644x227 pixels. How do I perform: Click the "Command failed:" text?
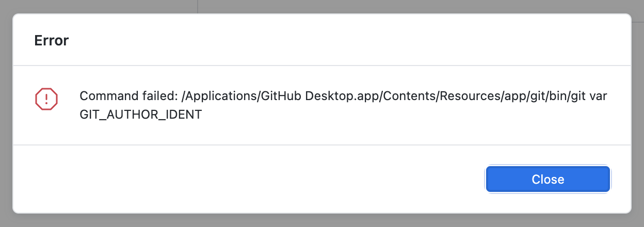129,96
